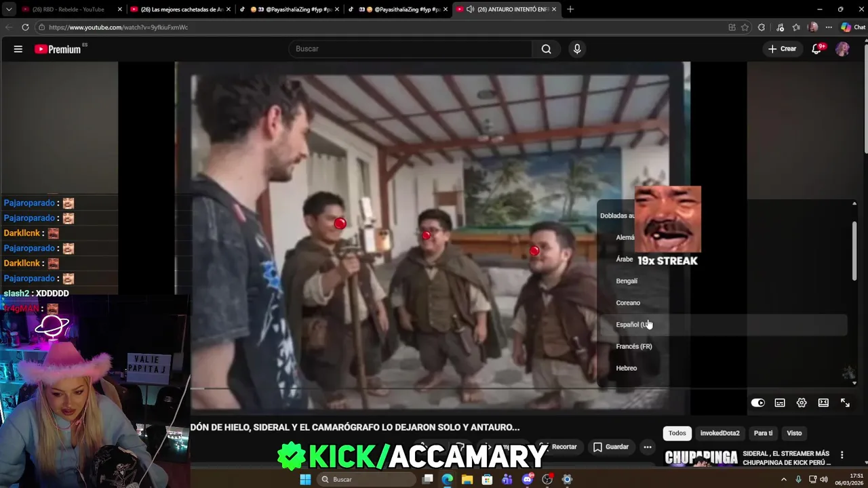
Task: Open the Crear upload menu
Action: (782, 49)
